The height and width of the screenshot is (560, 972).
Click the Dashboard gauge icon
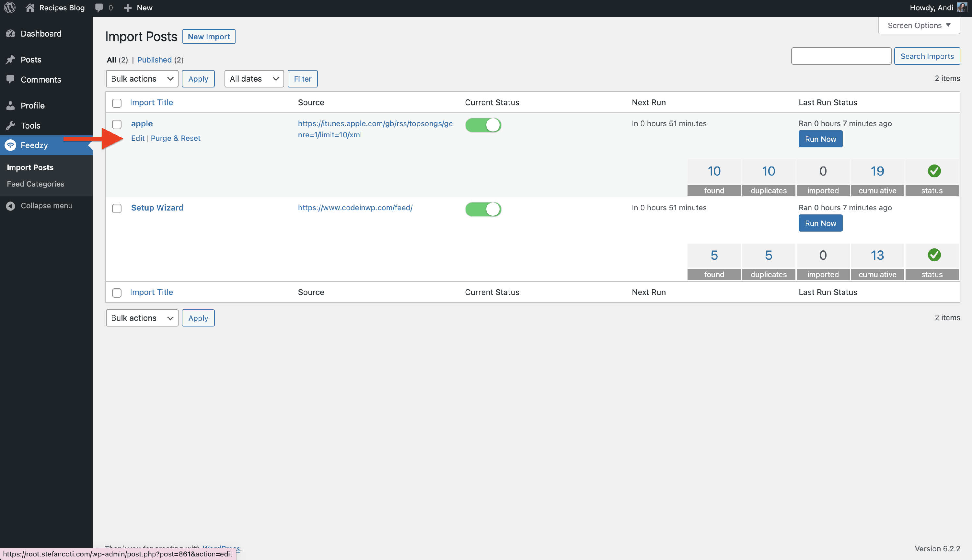10,33
